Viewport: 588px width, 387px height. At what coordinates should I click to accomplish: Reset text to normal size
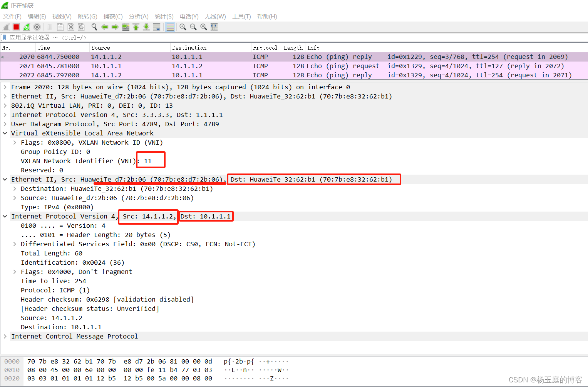click(x=204, y=27)
